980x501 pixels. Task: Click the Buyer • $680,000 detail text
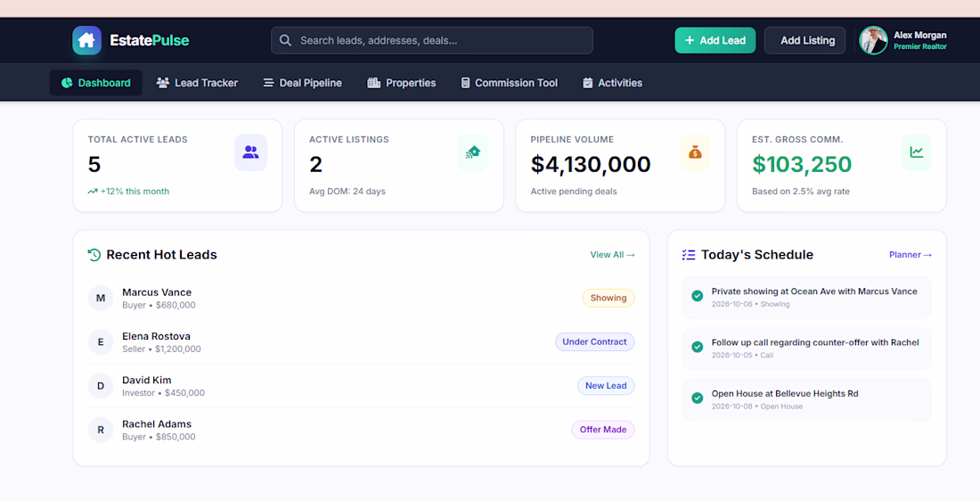tap(159, 305)
